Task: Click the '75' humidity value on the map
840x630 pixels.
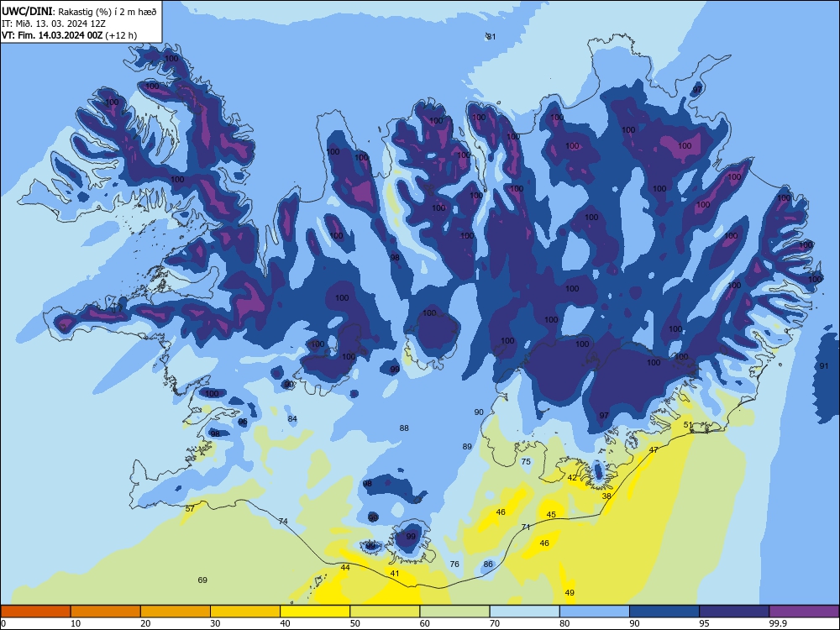Action: pos(526,462)
